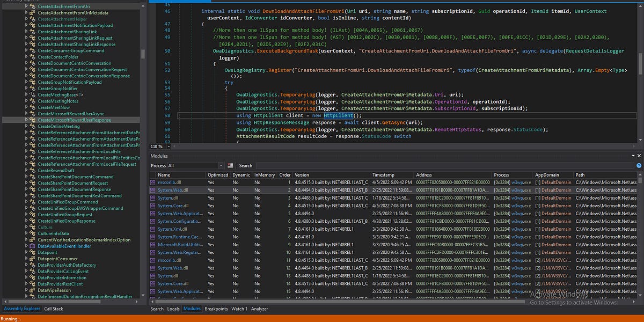Click the module icon beside System.Xml.dll
Viewport: 644px width, 322px height.
[153, 229]
